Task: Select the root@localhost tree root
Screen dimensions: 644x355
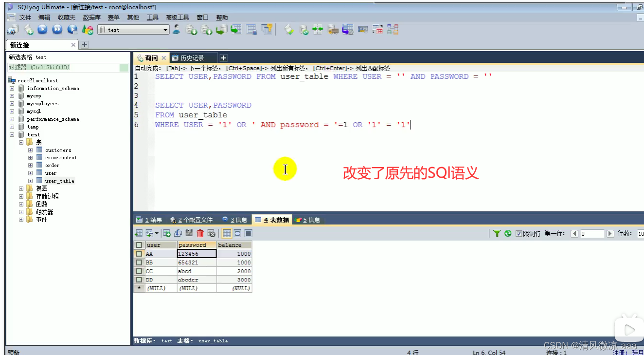Action: click(37, 81)
